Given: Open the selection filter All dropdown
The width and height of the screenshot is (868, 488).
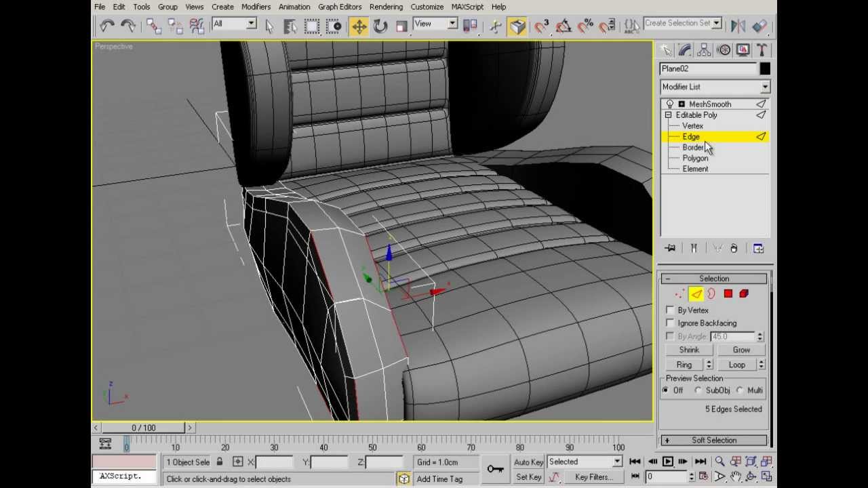Looking at the screenshot, I should 234,24.
